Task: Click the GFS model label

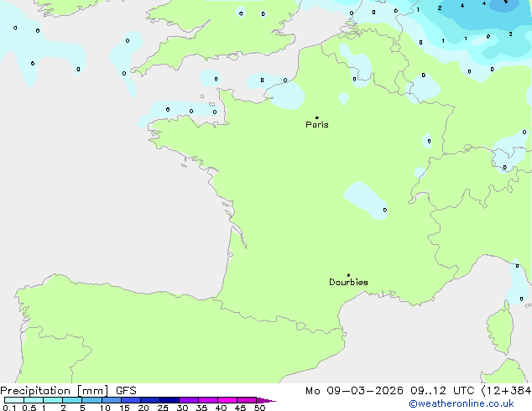Action: (x=126, y=391)
